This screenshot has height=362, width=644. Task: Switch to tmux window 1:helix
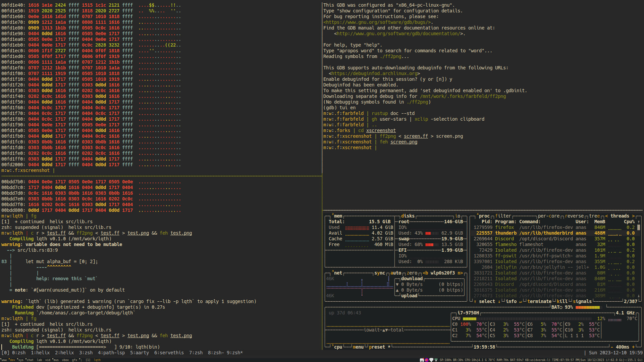[x=40, y=353]
